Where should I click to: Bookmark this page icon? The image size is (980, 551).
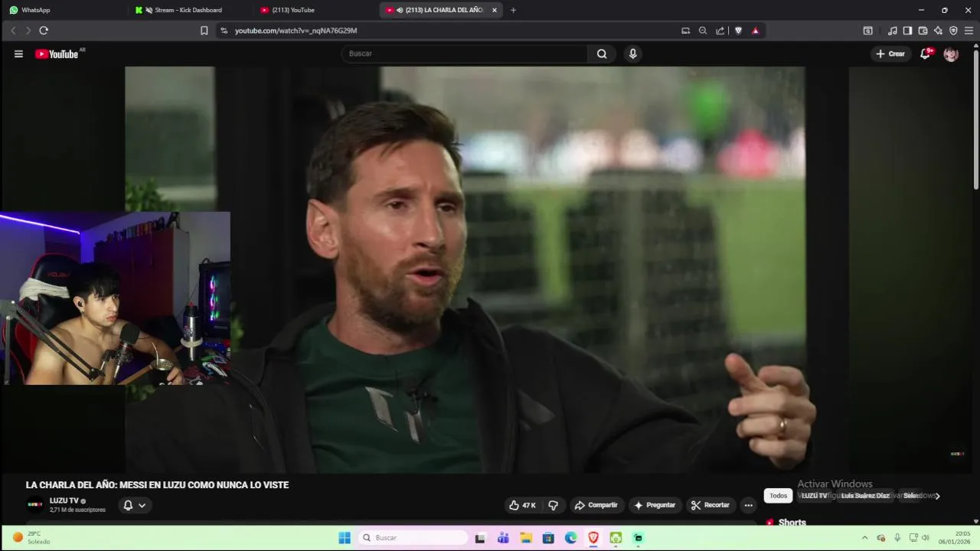[x=204, y=31]
